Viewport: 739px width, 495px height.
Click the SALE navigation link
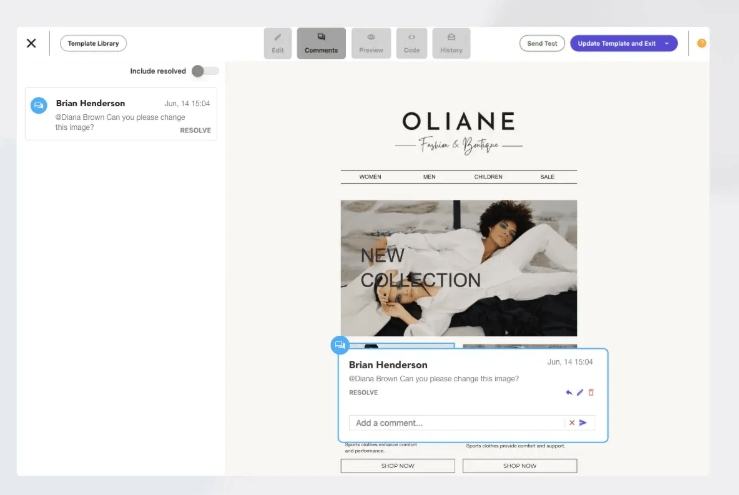pyautogui.click(x=547, y=177)
